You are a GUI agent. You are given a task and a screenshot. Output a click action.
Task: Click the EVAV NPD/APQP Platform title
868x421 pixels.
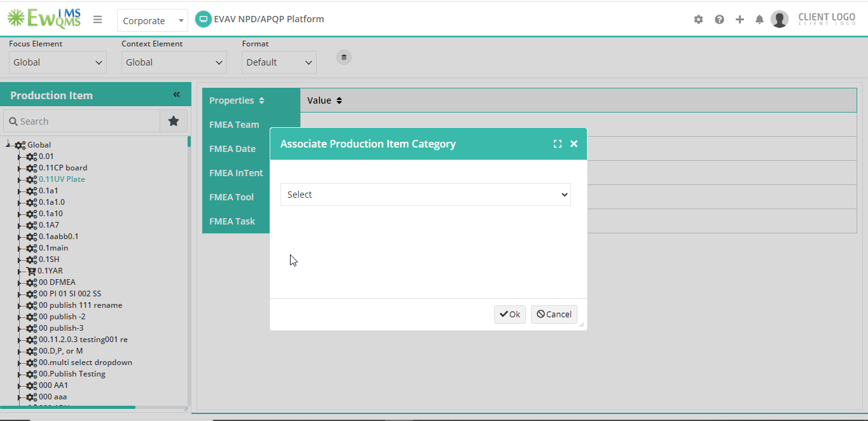click(x=269, y=19)
